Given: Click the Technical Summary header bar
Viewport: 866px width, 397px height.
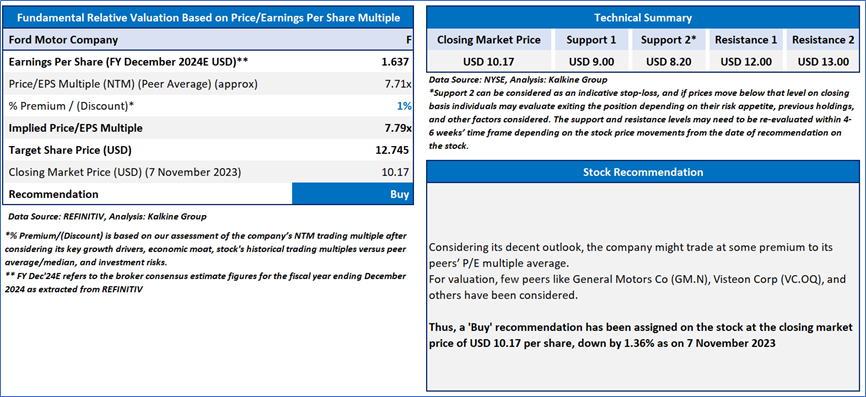Looking at the screenshot, I should click(642, 18).
